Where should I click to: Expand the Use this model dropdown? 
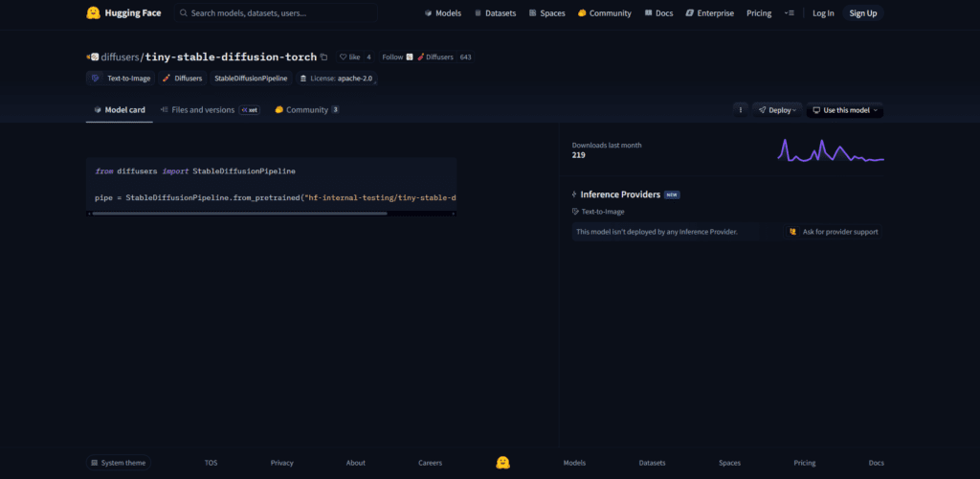pos(844,110)
